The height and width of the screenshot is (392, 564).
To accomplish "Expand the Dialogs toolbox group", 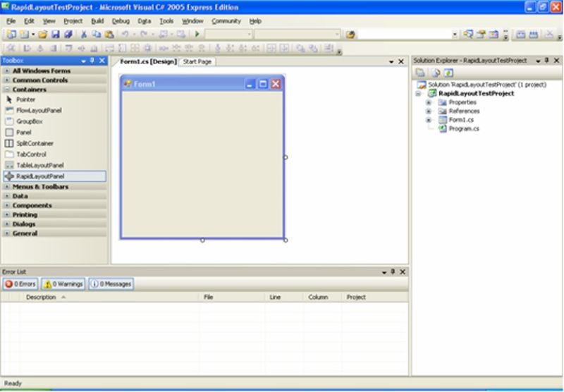I will [7, 224].
